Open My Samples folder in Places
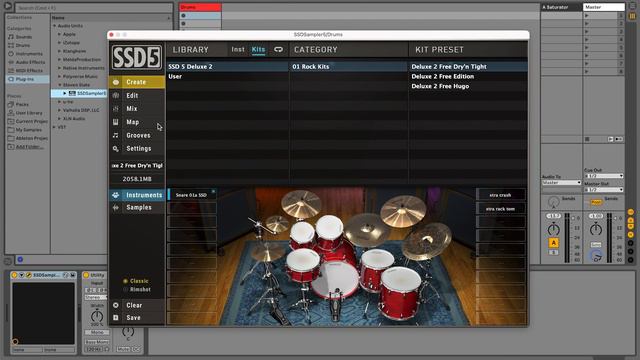Viewport: 640px width, 360px height. (24, 130)
